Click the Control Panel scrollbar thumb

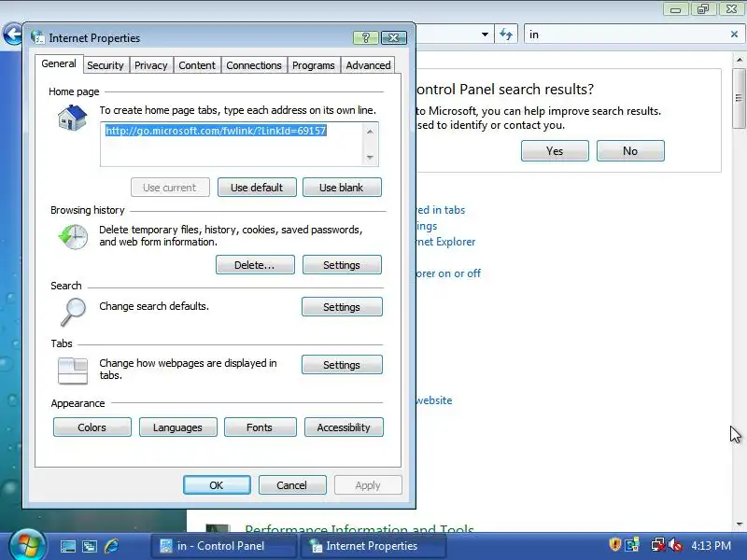pos(739,99)
